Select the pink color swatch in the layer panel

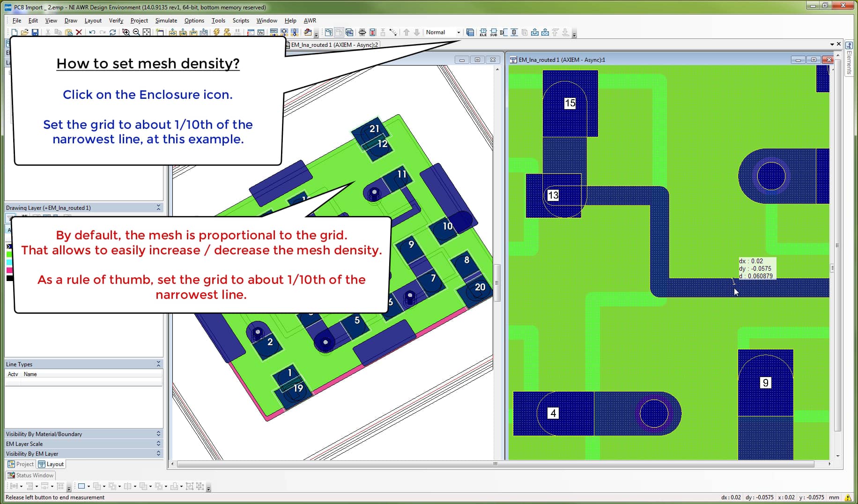pyautogui.click(x=8, y=270)
